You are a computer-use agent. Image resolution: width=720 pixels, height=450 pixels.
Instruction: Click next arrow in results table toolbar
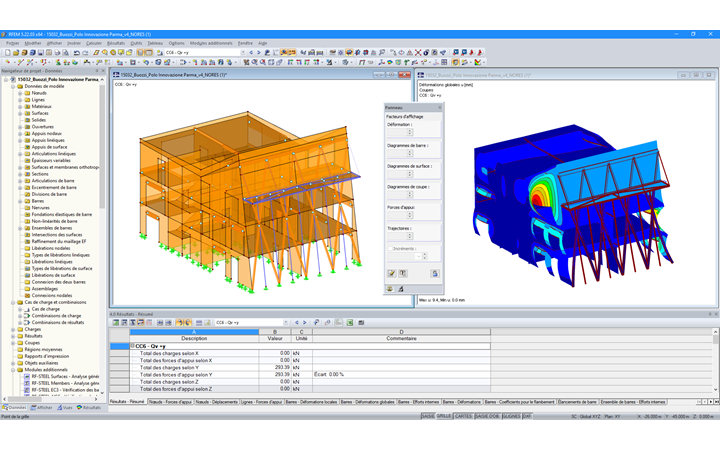click(304, 322)
